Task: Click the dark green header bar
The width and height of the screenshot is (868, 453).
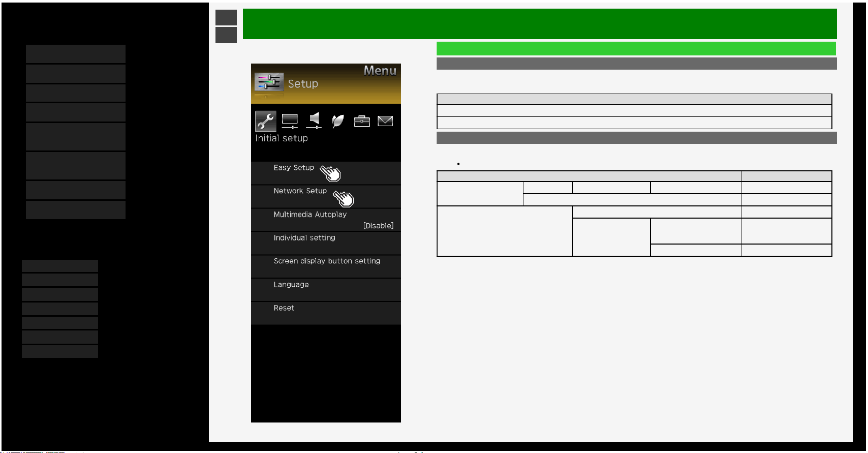Action: [540, 24]
